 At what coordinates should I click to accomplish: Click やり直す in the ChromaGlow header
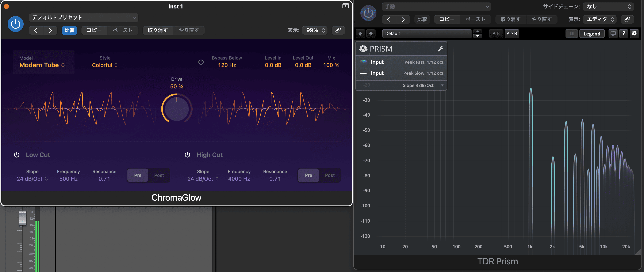click(189, 30)
